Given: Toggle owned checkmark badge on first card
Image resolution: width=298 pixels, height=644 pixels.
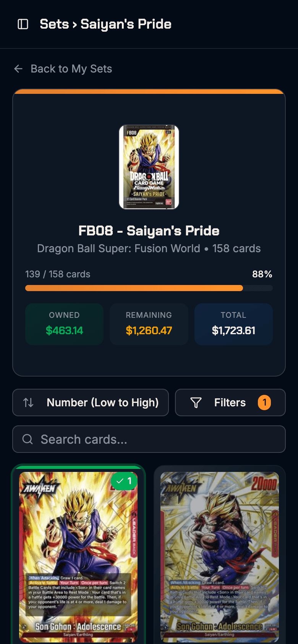Looking at the screenshot, I should coord(124,481).
